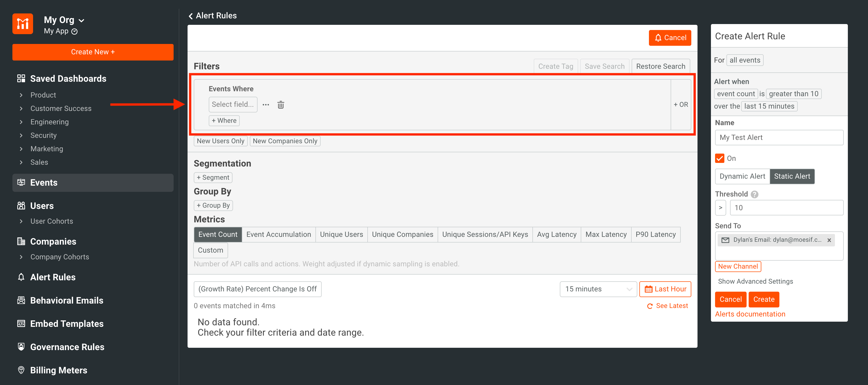Image resolution: width=868 pixels, height=385 pixels.
Task: Remove Dylan's Email channel with the x icon
Action: [829, 240]
